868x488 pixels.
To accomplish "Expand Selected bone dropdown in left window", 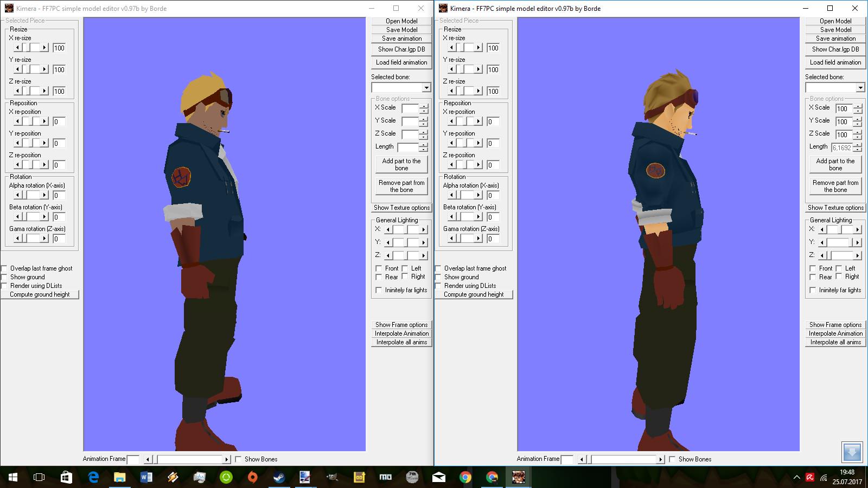I will tap(426, 88).
